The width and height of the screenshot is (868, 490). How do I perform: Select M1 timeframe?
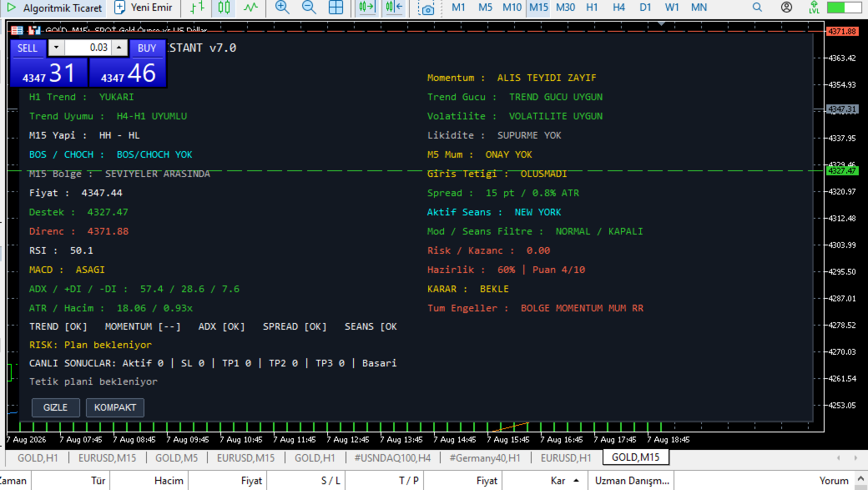click(x=458, y=8)
